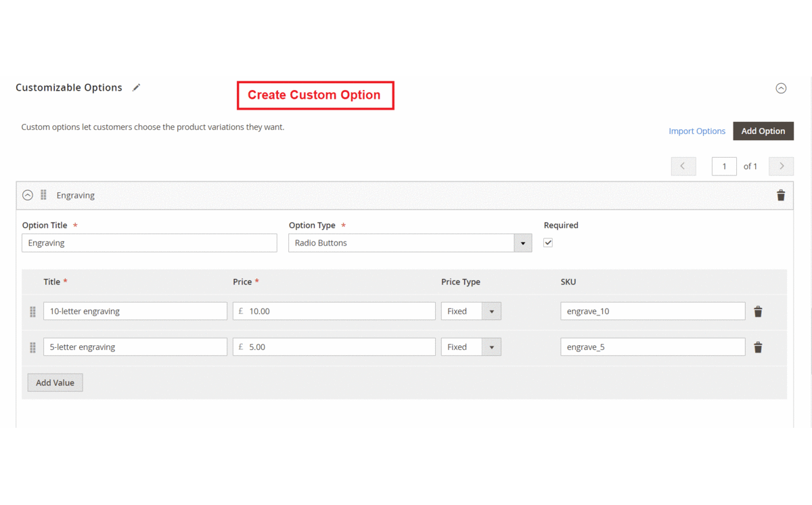
Task: Click the pencil edit icon beside Customizable Options
Action: coord(137,87)
